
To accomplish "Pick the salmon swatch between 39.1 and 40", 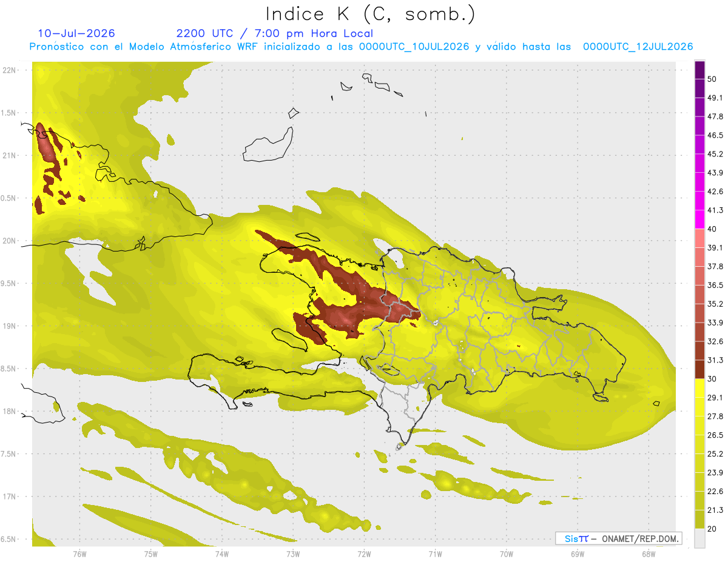I will point(699,238).
